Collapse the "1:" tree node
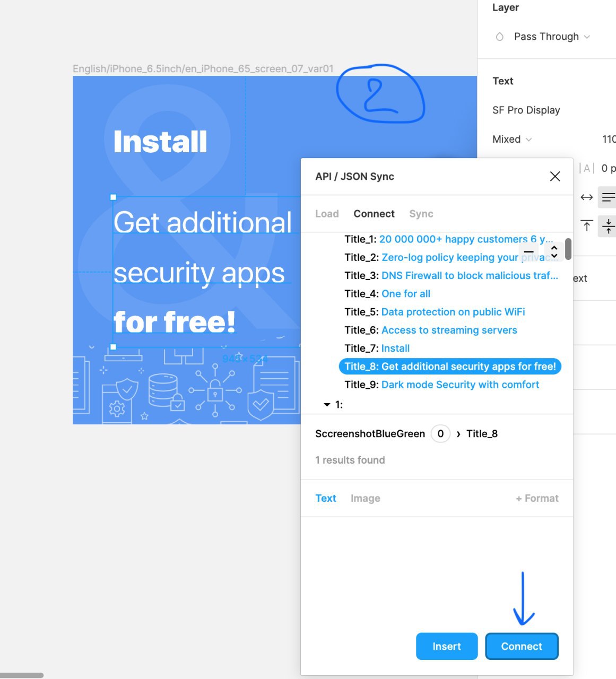The width and height of the screenshot is (616, 679). [327, 405]
